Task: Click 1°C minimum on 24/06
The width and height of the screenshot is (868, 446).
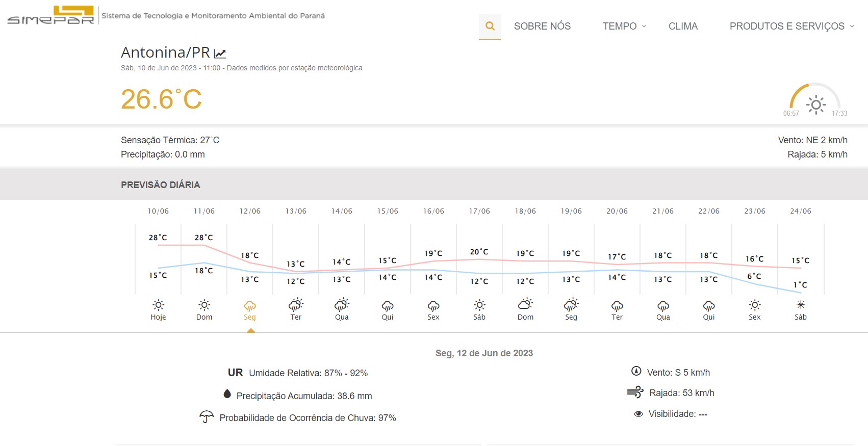Action: pos(800,285)
